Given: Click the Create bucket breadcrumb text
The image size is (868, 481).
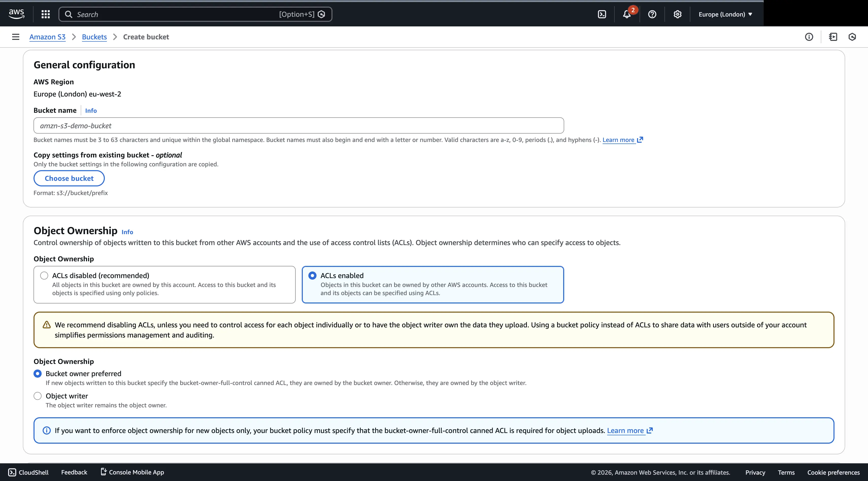Looking at the screenshot, I should (x=146, y=37).
